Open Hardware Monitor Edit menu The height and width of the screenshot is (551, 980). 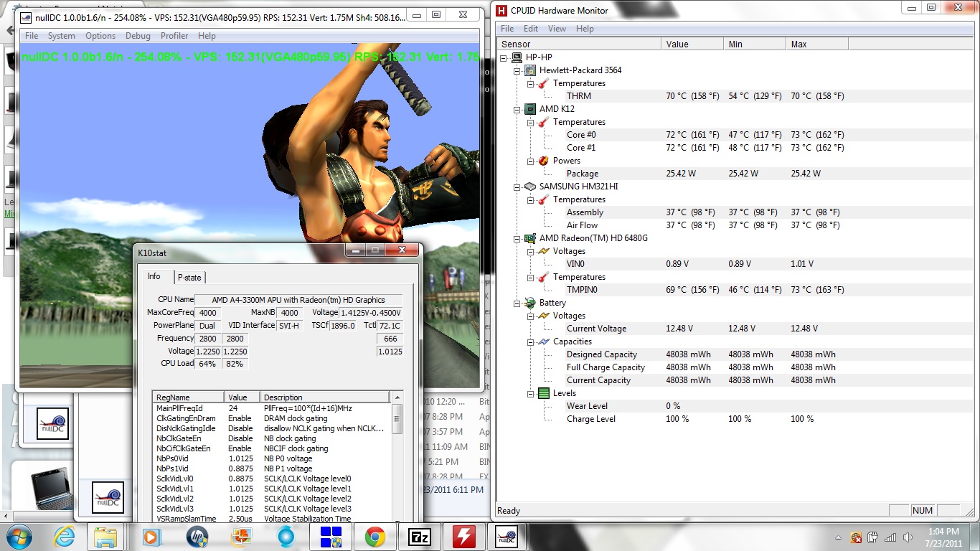pos(531,29)
